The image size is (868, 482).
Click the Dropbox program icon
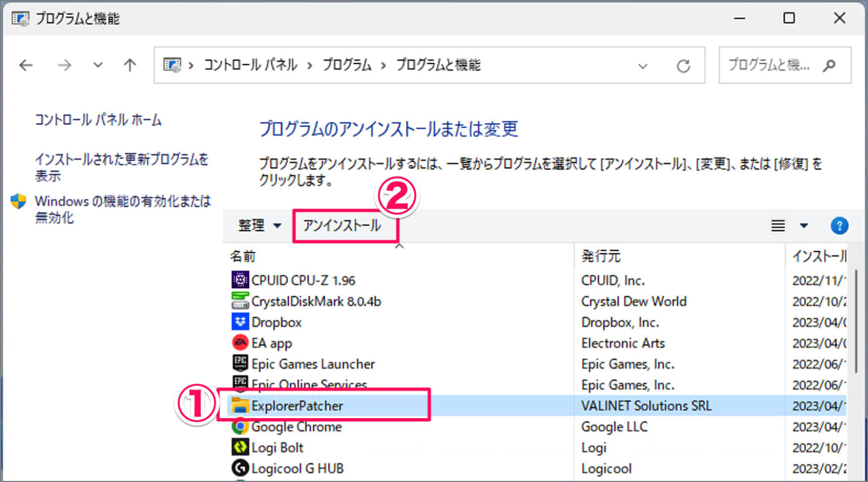point(240,322)
